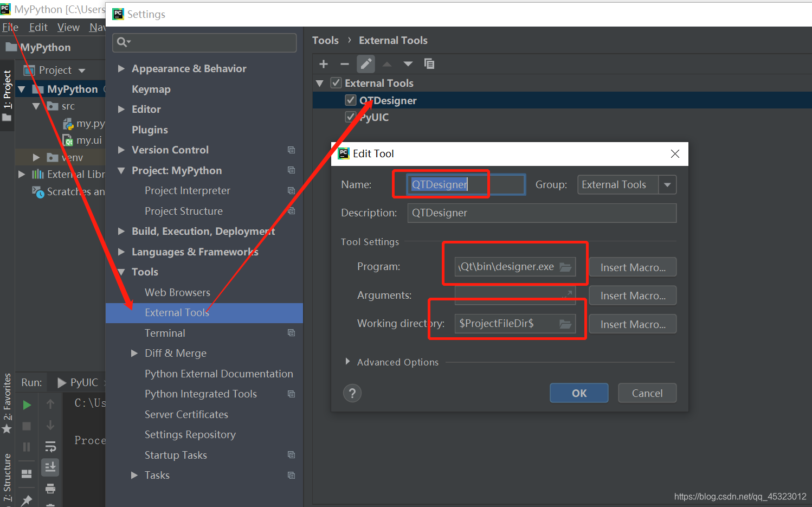Remove selected external tool with minus icon

pos(345,64)
